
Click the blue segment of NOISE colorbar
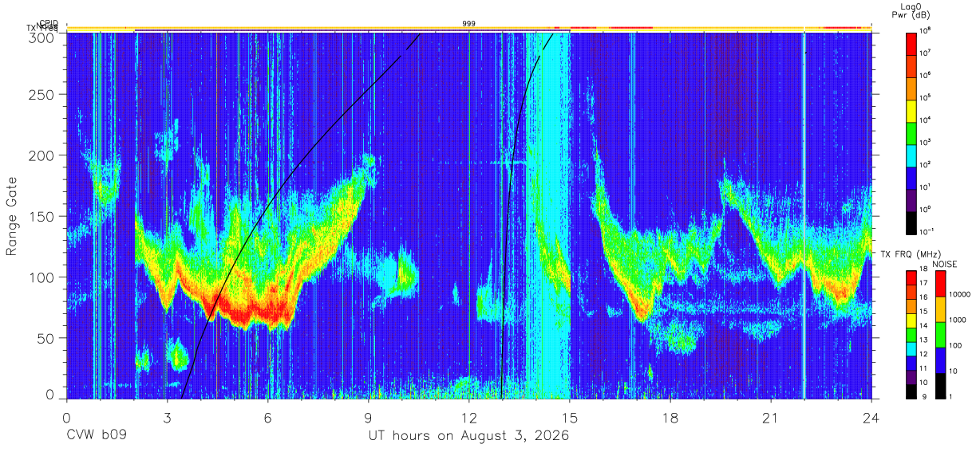tap(939, 360)
